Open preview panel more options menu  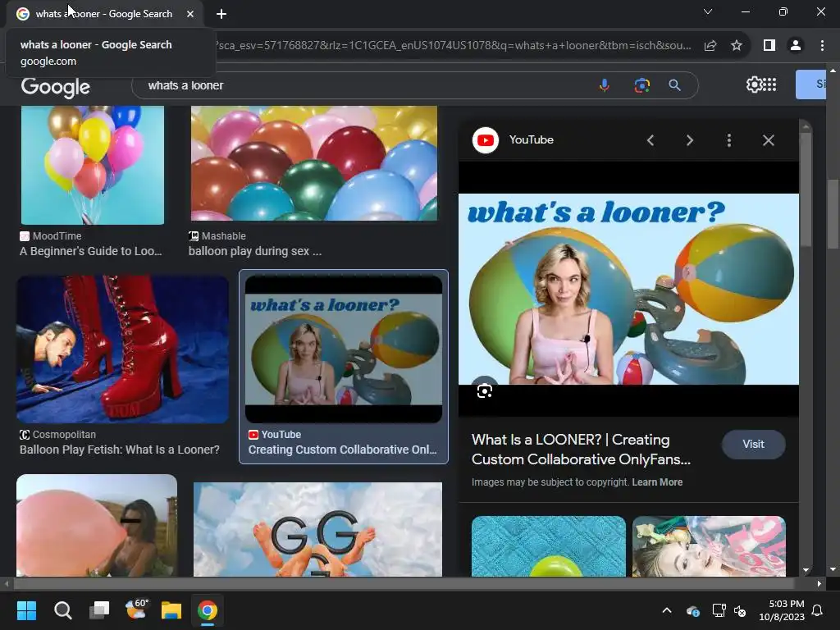tap(729, 140)
